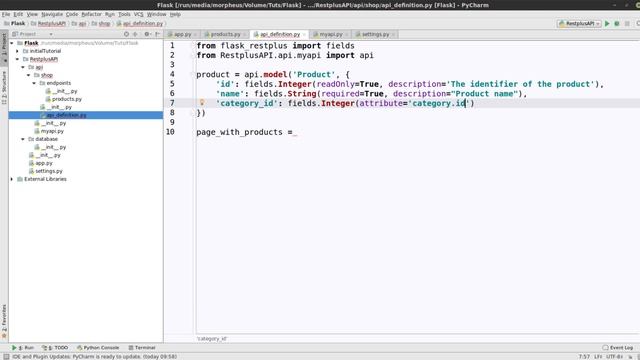Image resolution: width=640 pixels, height=360 pixels.
Task: Place cursor after page_with_products = on line 10
Action: pos(293,132)
